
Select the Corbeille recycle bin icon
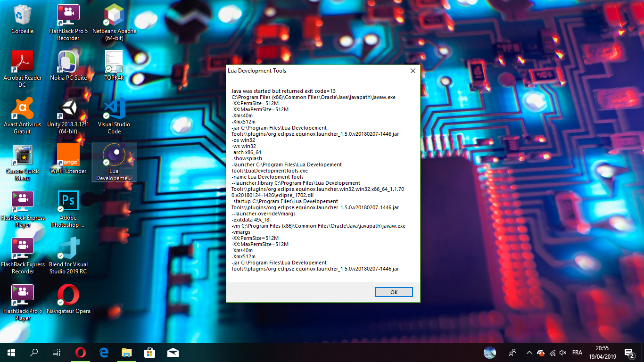[22, 19]
